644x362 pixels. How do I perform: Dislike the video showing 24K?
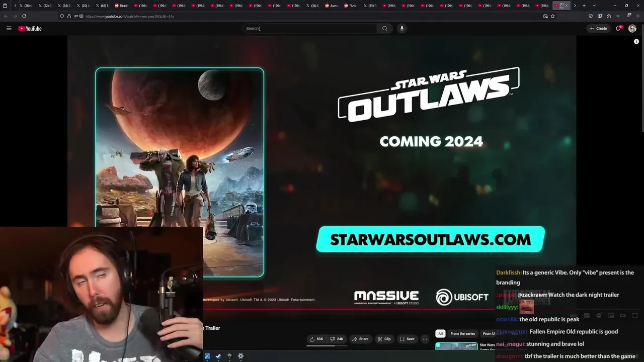click(337, 339)
